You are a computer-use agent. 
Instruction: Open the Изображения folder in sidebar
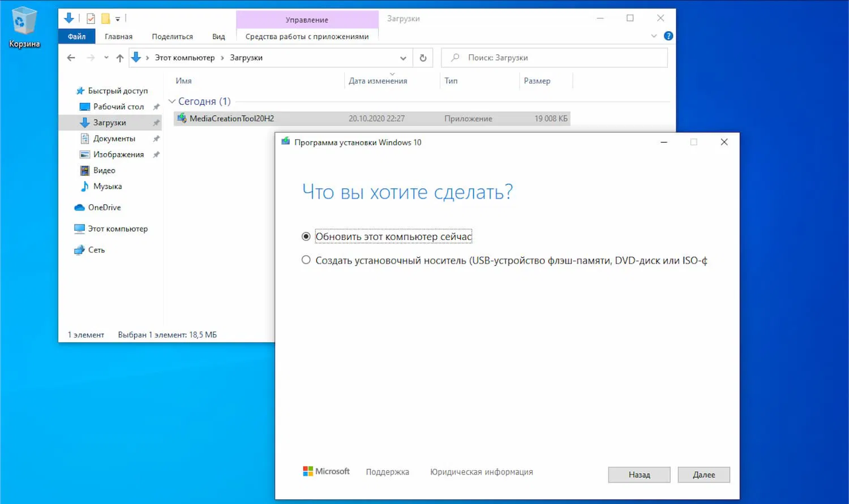pyautogui.click(x=119, y=154)
